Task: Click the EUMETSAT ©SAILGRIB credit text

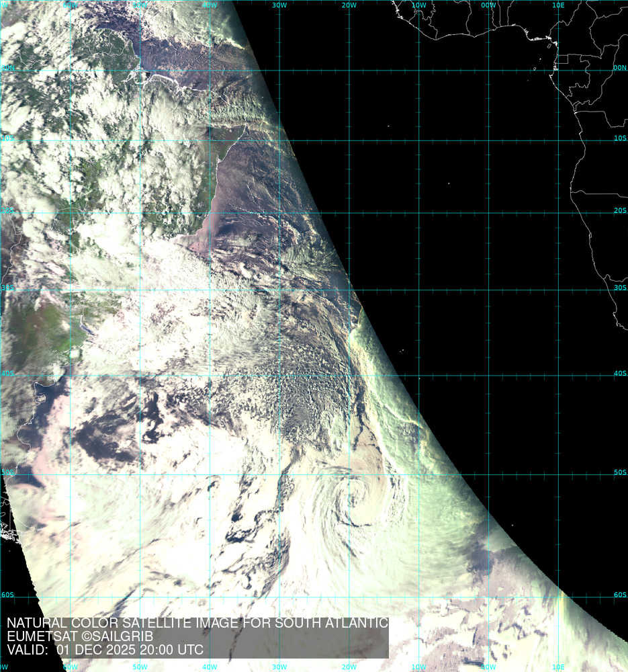Action: [80, 636]
